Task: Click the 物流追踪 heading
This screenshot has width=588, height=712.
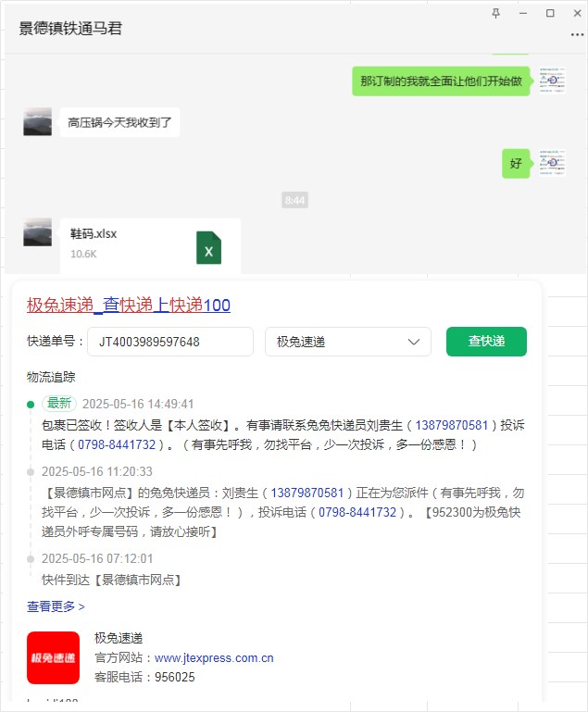Action: [51, 377]
